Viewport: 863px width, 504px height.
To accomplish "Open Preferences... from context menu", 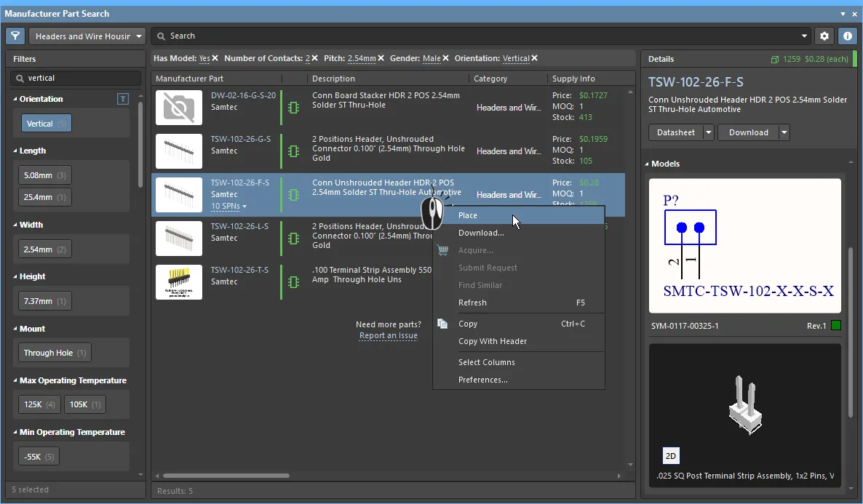I will [519, 380].
